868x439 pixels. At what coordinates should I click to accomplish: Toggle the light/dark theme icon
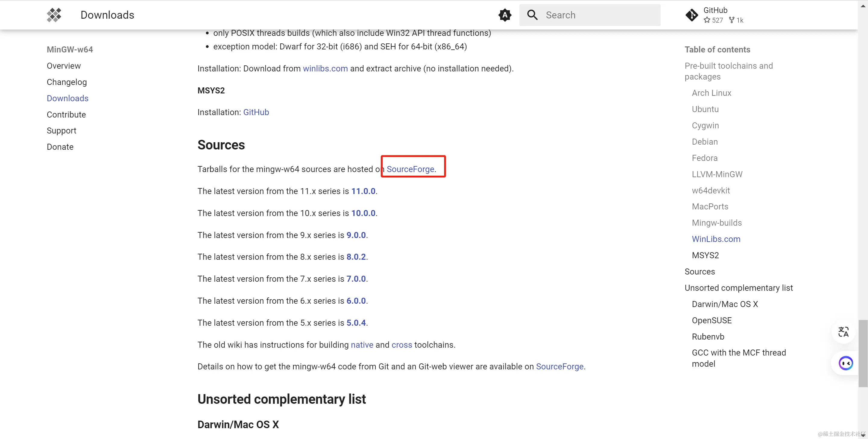[x=504, y=15]
